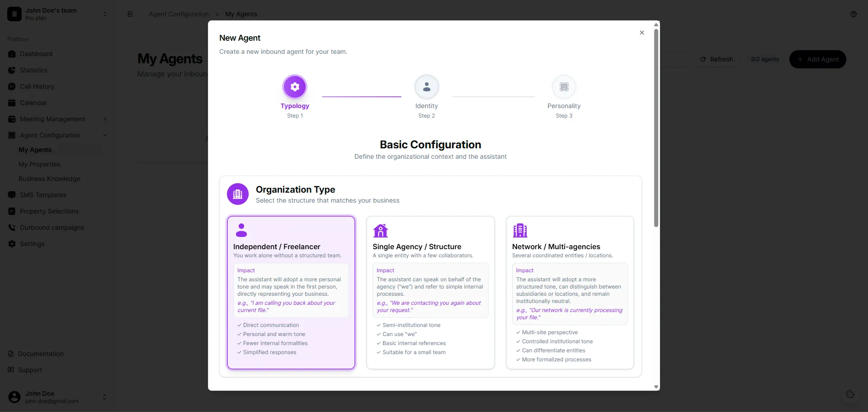Collapse the Agent Configuration section
The height and width of the screenshot is (412, 868).
pyautogui.click(x=104, y=135)
